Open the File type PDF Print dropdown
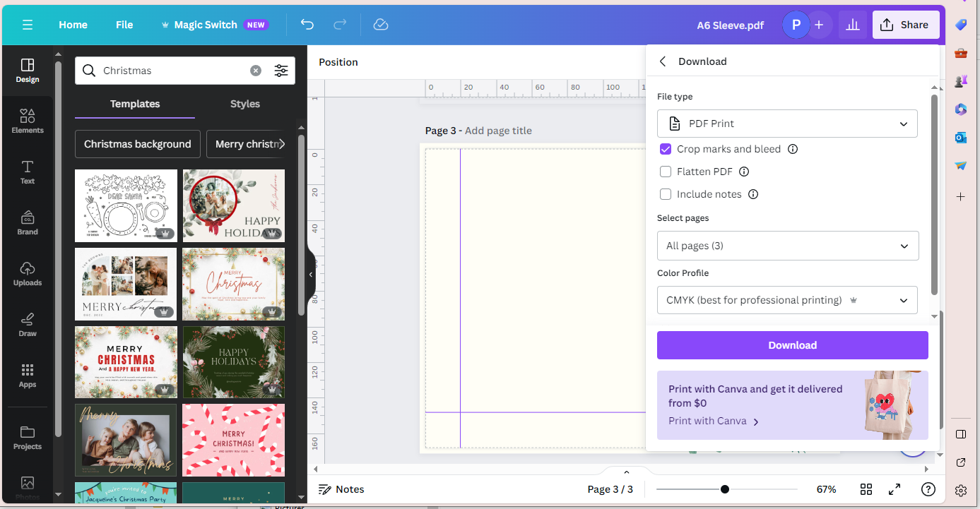This screenshot has height=509, width=980. click(x=787, y=124)
